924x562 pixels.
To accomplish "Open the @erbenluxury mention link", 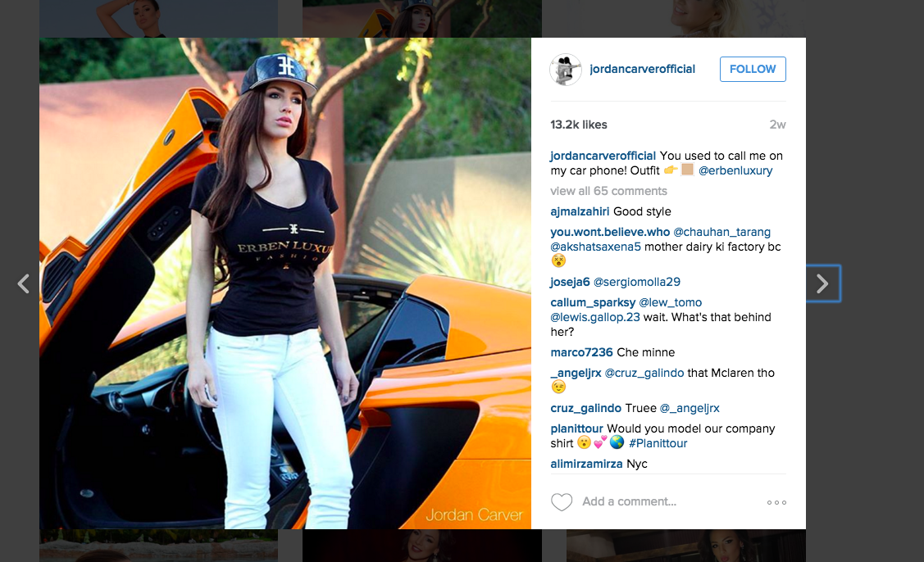I will coord(735,171).
